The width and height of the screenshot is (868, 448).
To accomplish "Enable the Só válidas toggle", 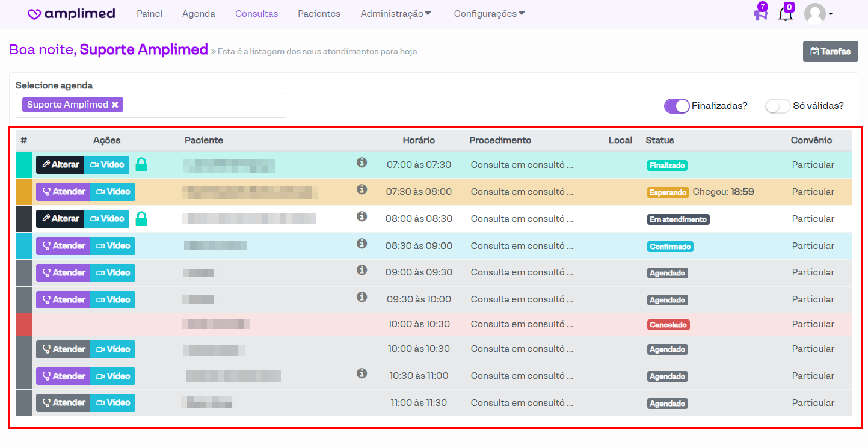I will coord(777,106).
